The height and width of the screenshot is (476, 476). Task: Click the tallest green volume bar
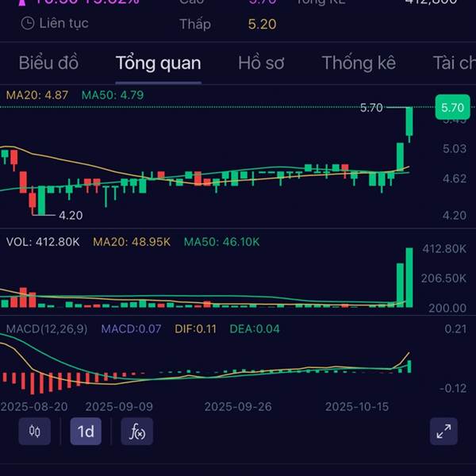(409, 278)
